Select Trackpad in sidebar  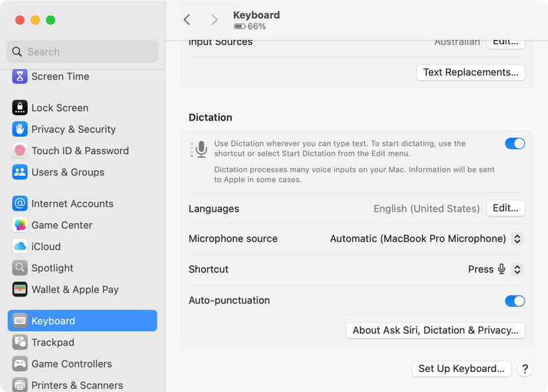pyautogui.click(x=82, y=342)
